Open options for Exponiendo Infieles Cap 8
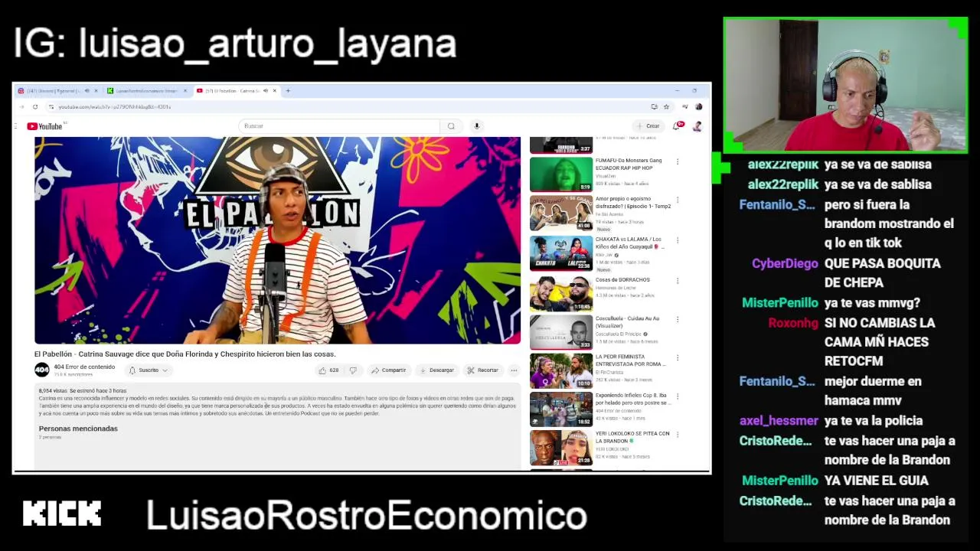This screenshot has width=980, height=551. pyautogui.click(x=677, y=396)
